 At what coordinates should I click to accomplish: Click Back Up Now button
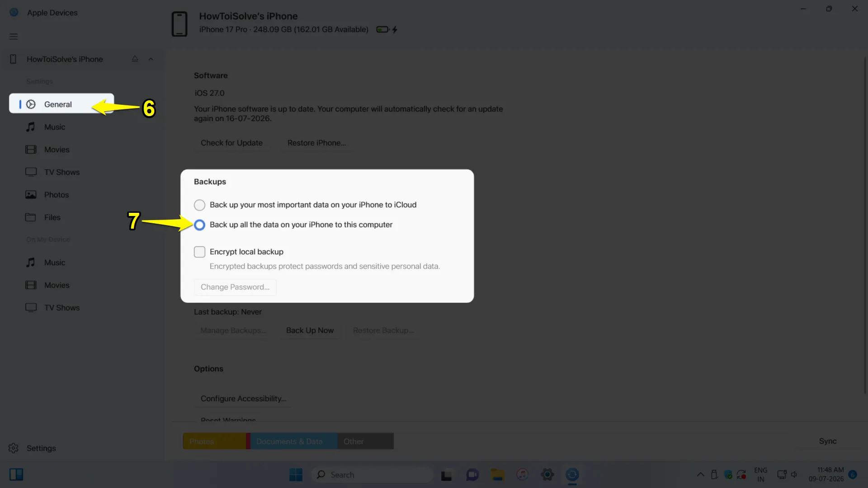310,330
